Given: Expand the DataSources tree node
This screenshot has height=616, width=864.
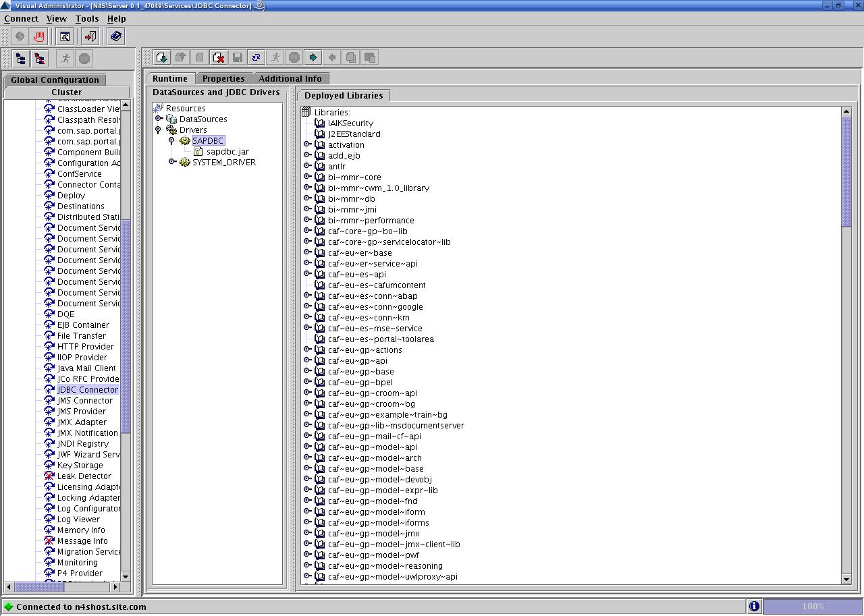Looking at the screenshot, I should [x=159, y=119].
